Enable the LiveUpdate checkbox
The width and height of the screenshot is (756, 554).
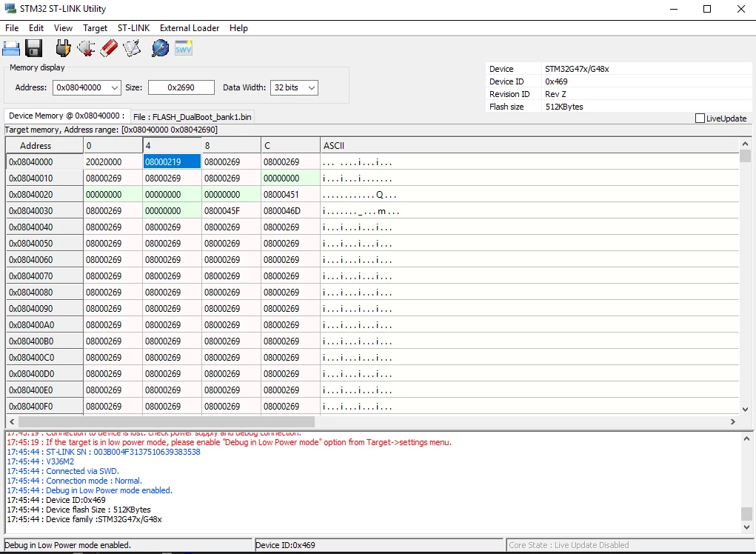(700, 118)
